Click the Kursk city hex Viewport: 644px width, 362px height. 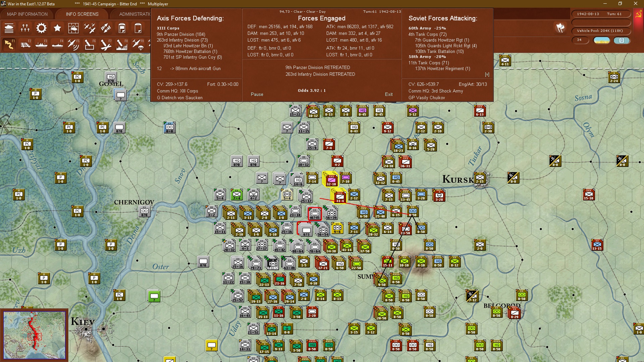pos(480,178)
